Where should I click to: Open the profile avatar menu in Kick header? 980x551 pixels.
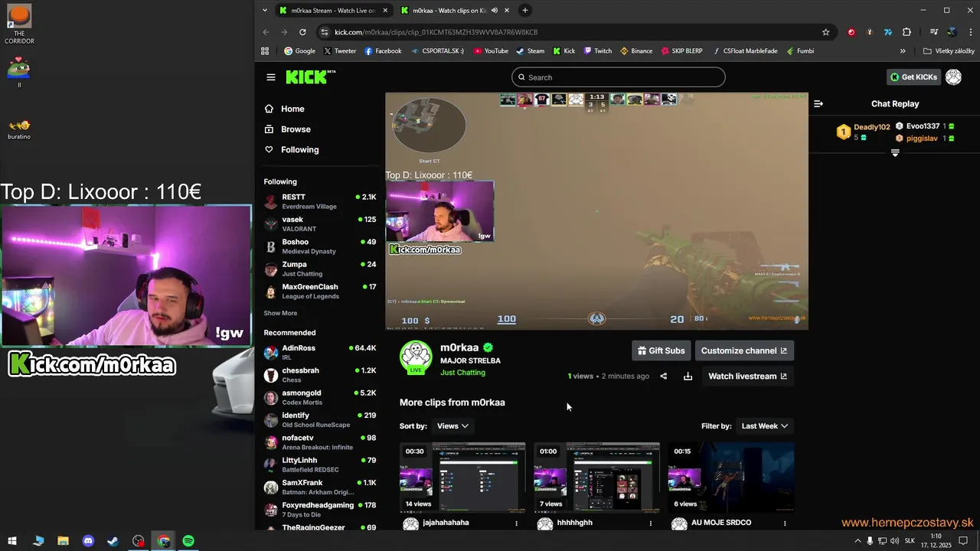[x=953, y=77]
